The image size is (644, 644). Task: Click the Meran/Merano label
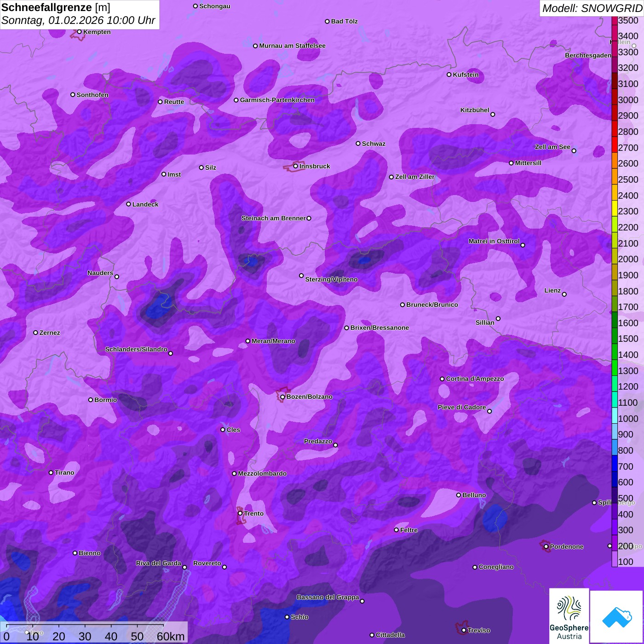[x=273, y=341]
